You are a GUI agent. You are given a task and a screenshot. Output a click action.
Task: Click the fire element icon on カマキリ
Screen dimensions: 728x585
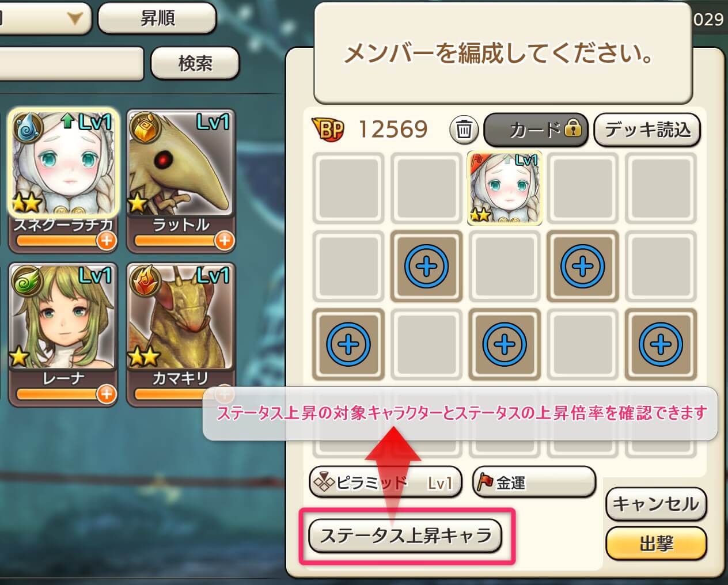click(145, 279)
